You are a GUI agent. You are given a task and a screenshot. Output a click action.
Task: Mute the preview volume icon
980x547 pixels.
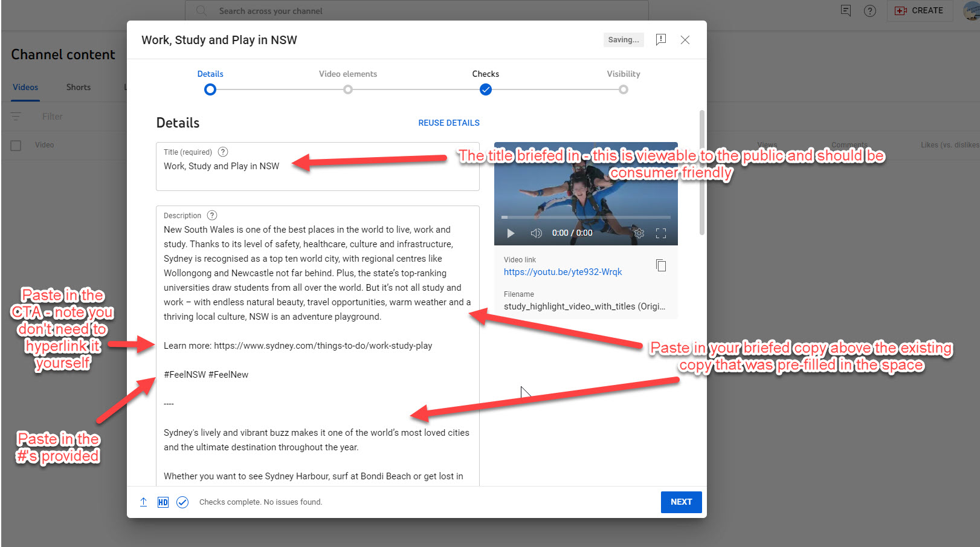pyautogui.click(x=536, y=233)
